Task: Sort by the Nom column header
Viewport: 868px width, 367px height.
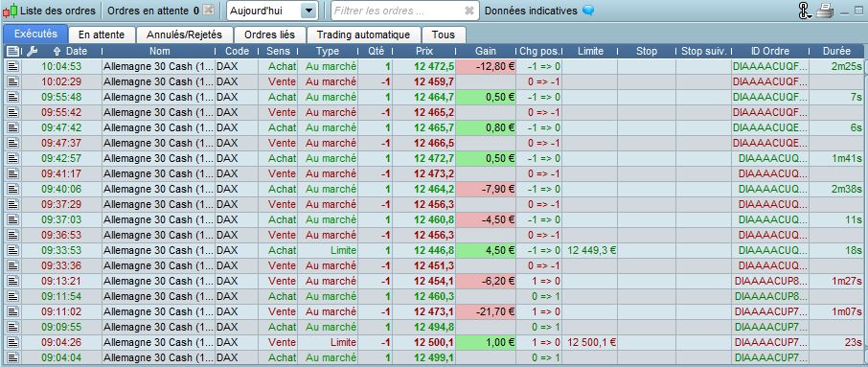Action: click(159, 51)
